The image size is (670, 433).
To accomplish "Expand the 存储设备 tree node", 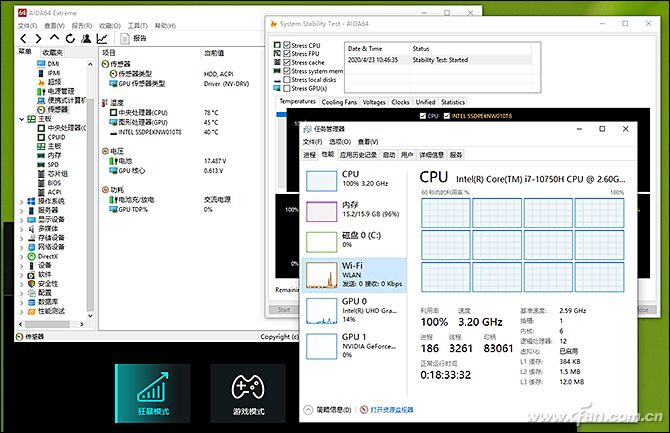I will pyautogui.click(x=21, y=238).
